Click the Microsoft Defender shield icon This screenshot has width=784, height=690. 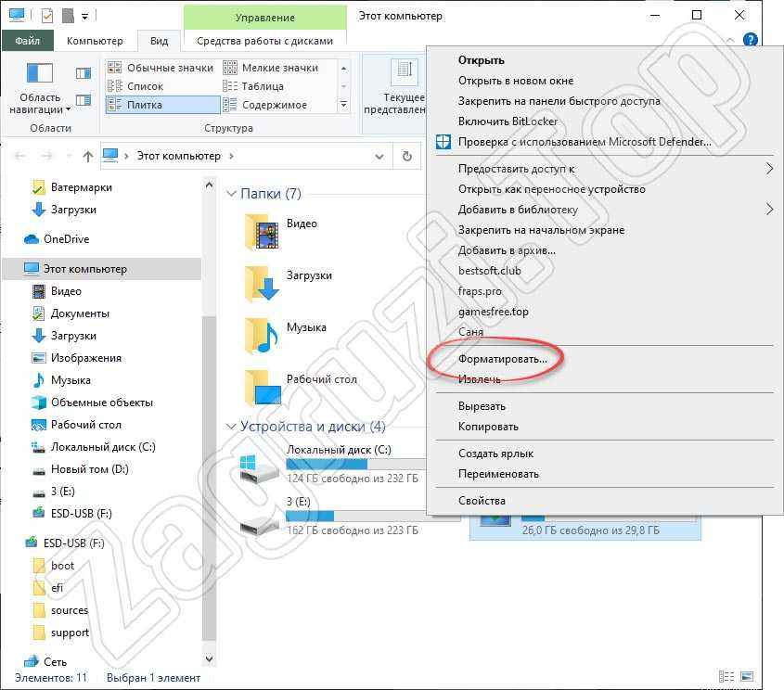pyautogui.click(x=443, y=142)
